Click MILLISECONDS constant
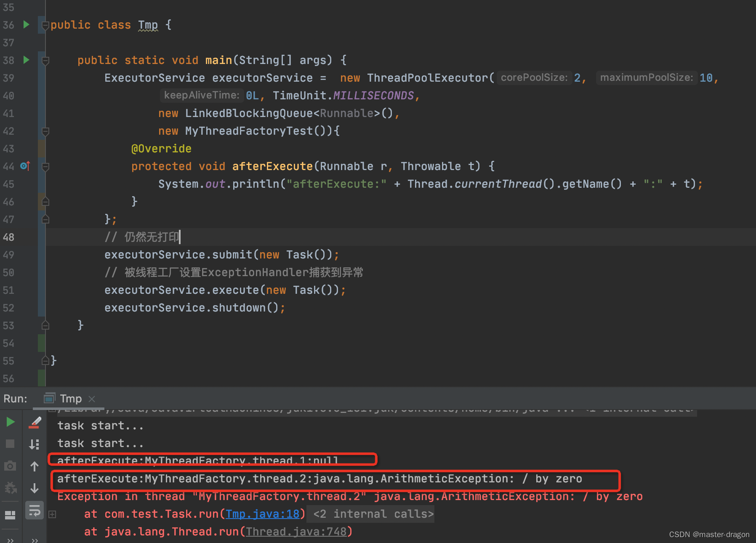This screenshot has height=543, width=756. (373, 96)
